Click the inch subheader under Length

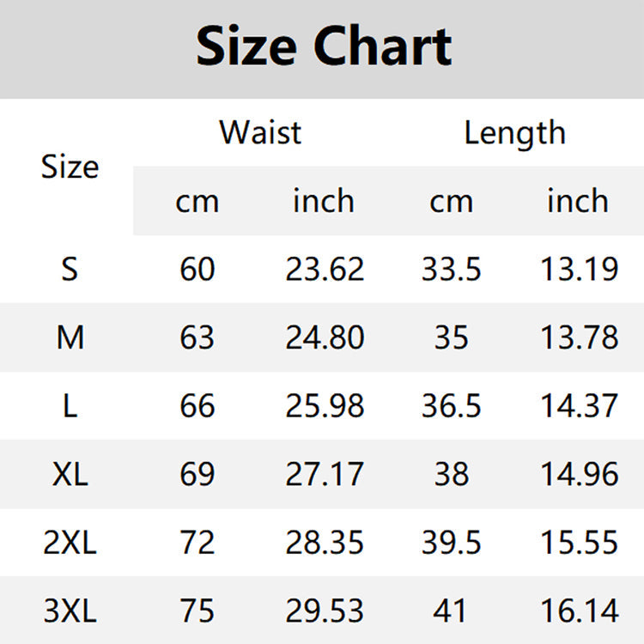click(578, 201)
